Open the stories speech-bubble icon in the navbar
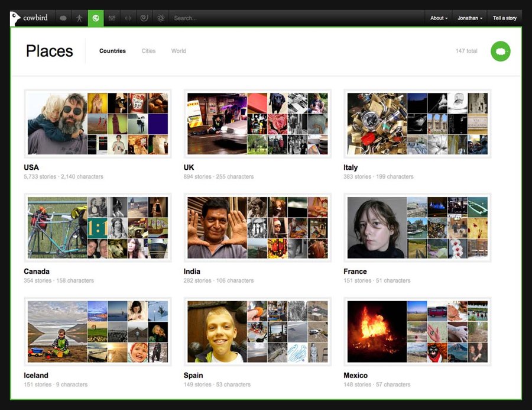The image size is (532, 410). [x=63, y=18]
